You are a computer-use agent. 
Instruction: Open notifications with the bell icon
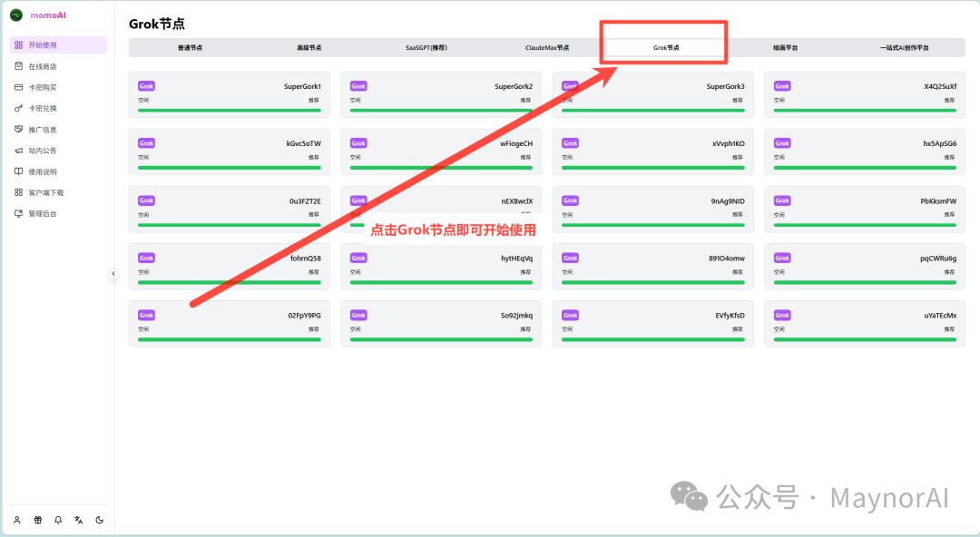point(58,520)
